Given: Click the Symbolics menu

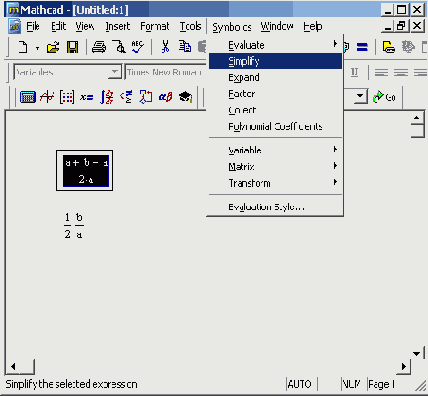Looking at the screenshot, I should pyautogui.click(x=232, y=27).
